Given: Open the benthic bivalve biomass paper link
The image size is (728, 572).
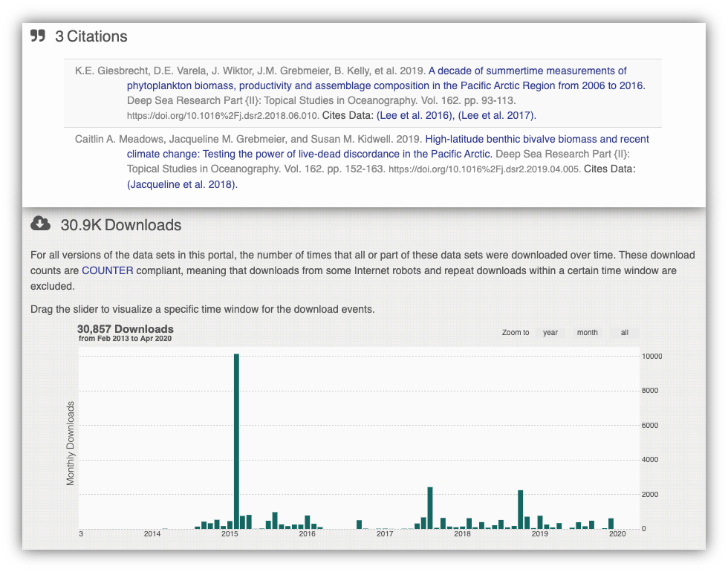Looking at the screenshot, I should 388,146.
